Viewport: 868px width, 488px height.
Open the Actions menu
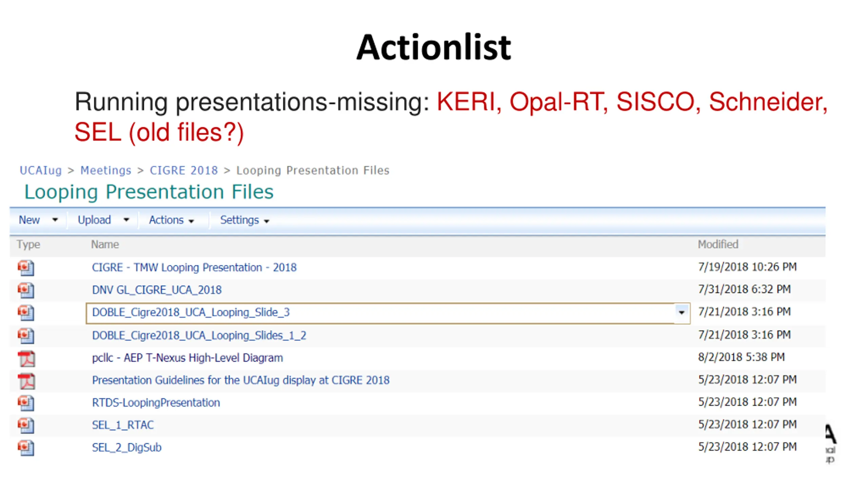point(166,220)
